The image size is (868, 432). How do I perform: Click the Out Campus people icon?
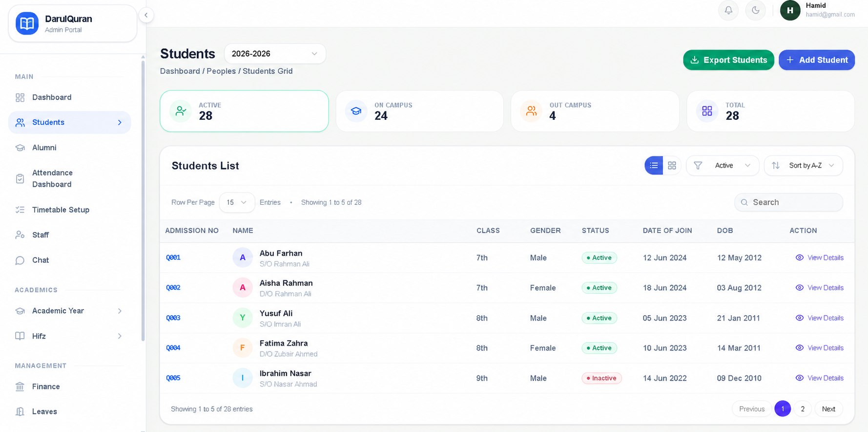[531, 111]
